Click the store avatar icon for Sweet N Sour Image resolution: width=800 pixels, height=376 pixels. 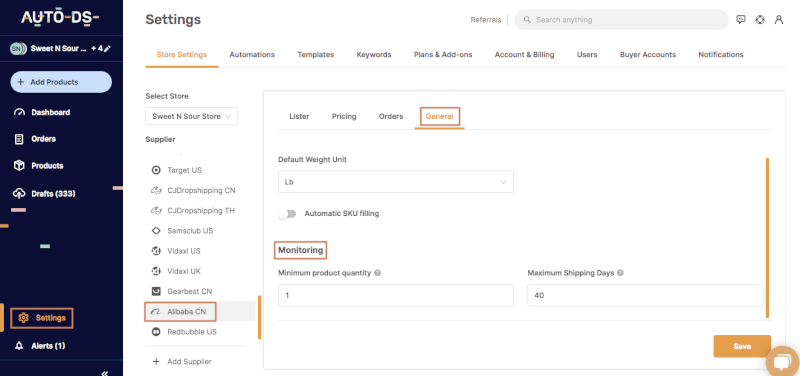18,49
